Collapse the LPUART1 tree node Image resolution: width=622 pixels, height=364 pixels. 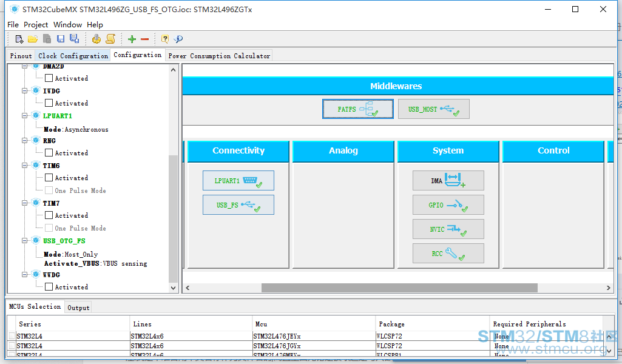25,116
